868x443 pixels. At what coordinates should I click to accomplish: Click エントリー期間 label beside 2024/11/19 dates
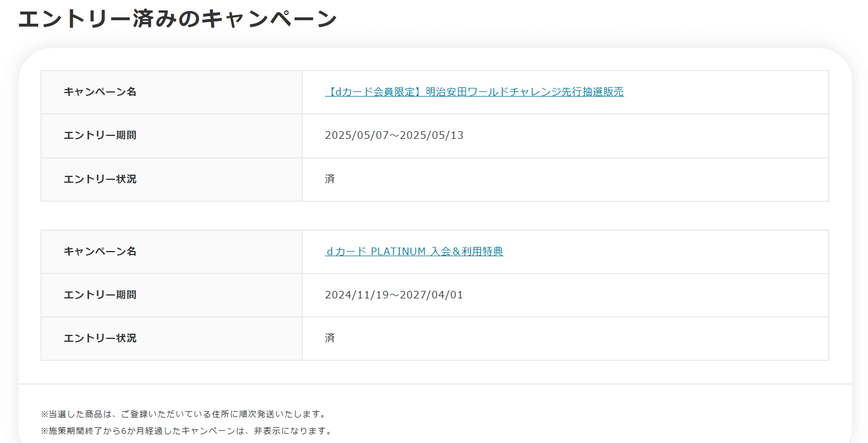100,295
